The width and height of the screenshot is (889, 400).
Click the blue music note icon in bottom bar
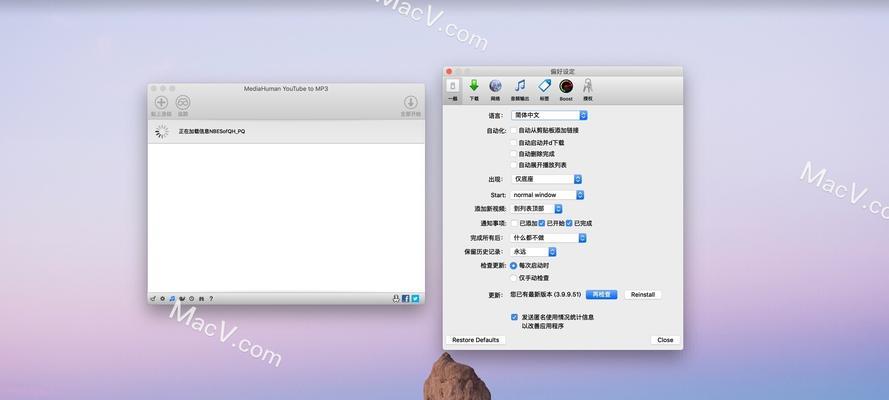click(172, 299)
